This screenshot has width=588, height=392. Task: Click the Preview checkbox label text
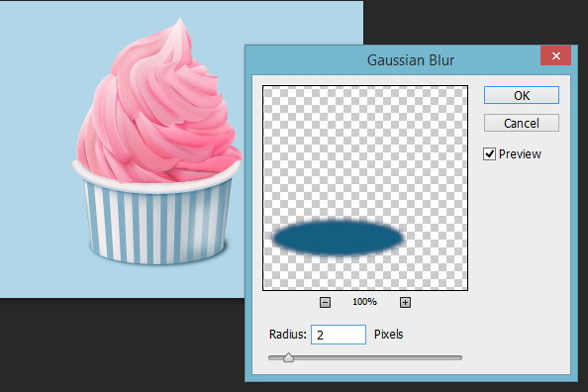[x=520, y=153]
